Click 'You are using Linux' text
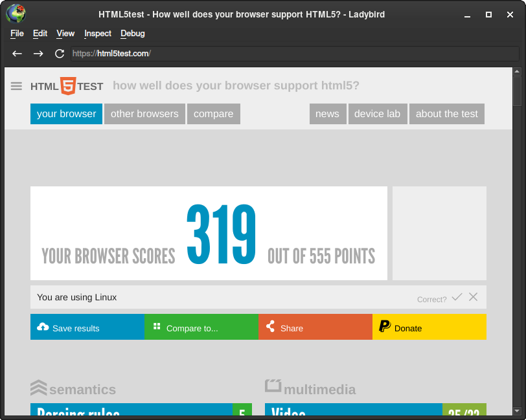The height and width of the screenshot is (420, 526). tap(77, 297)
